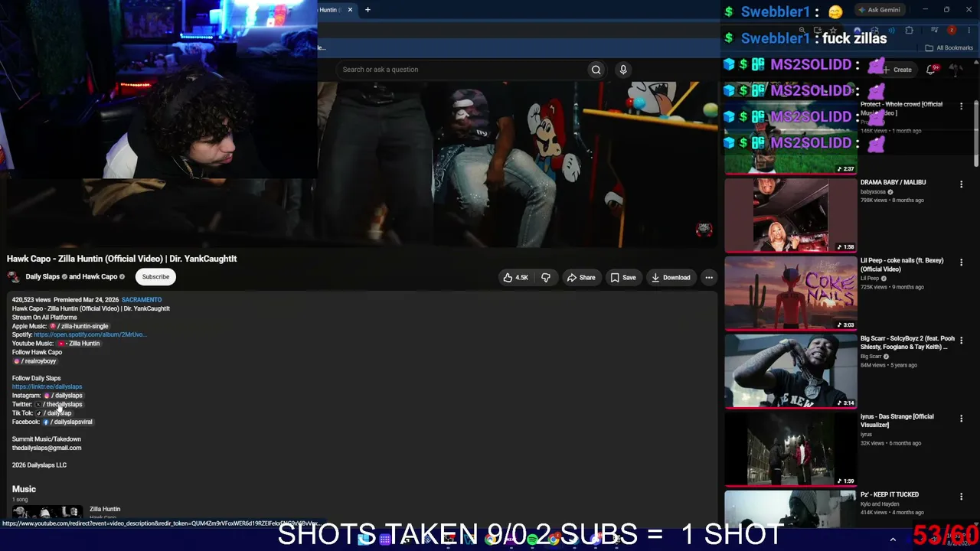The image size is (980, 551).
Task: Open options for Lil Peep coke nails video
Action: tap(962, 262)
